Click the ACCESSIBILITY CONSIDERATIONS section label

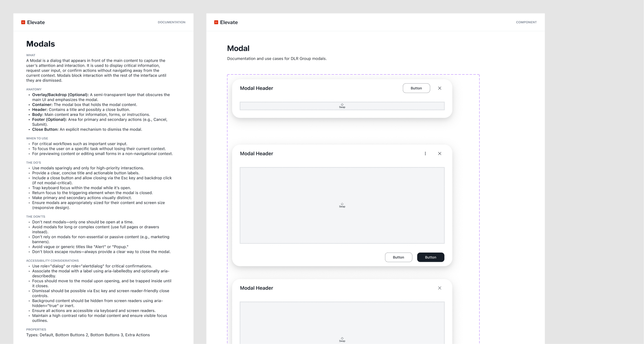point(52,261)
